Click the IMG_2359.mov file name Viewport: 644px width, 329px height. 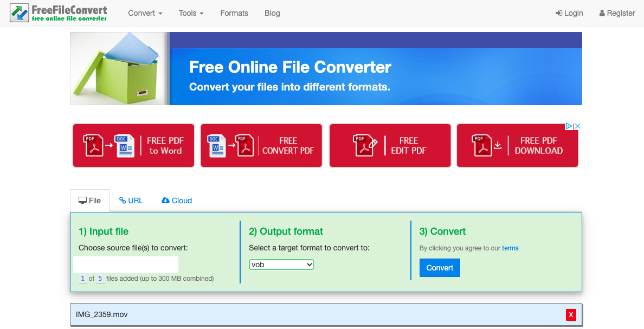click(x=102, y=314)
